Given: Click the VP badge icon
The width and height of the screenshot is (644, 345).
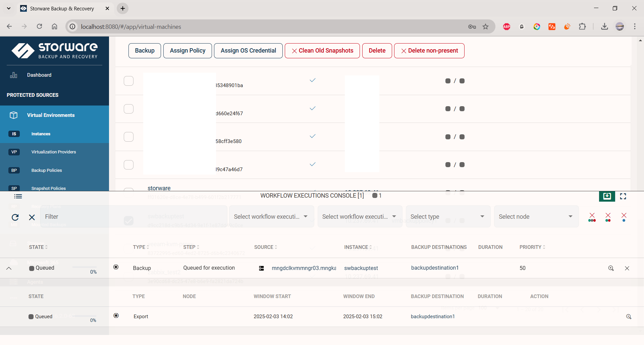Looking at the screenshot, I should tap(14, 152).
